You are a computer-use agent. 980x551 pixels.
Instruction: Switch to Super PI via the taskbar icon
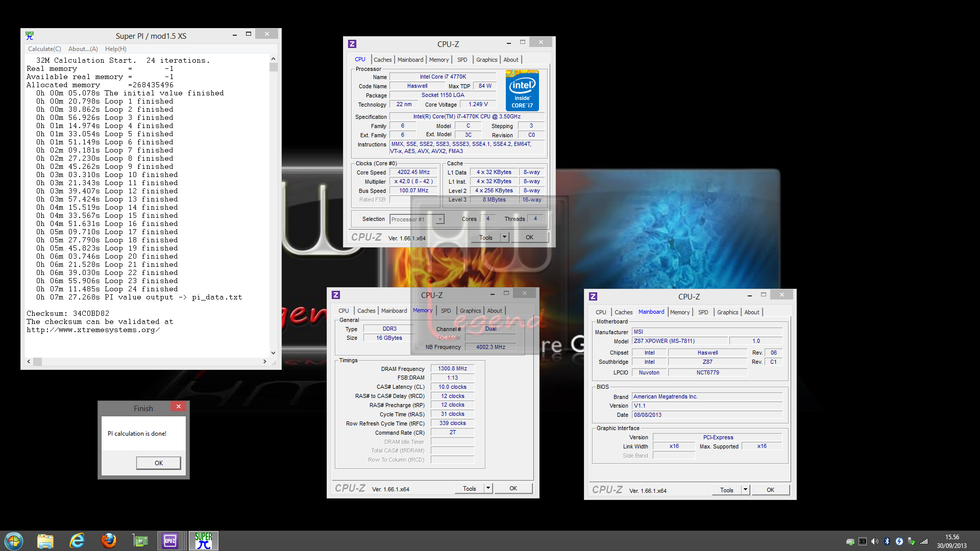[x=203, y=541]
